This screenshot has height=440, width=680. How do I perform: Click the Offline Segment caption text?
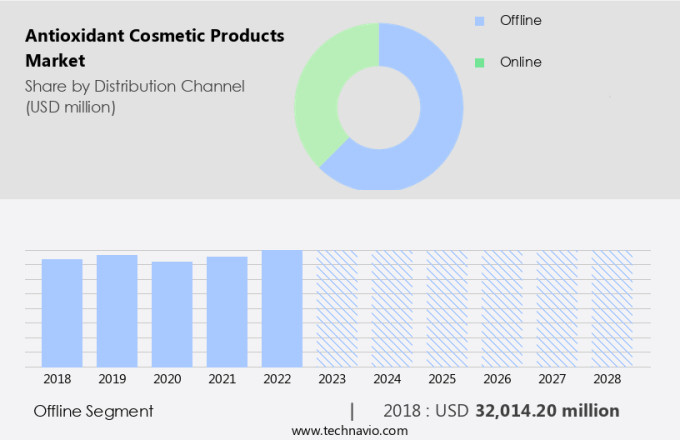point(94,411)
